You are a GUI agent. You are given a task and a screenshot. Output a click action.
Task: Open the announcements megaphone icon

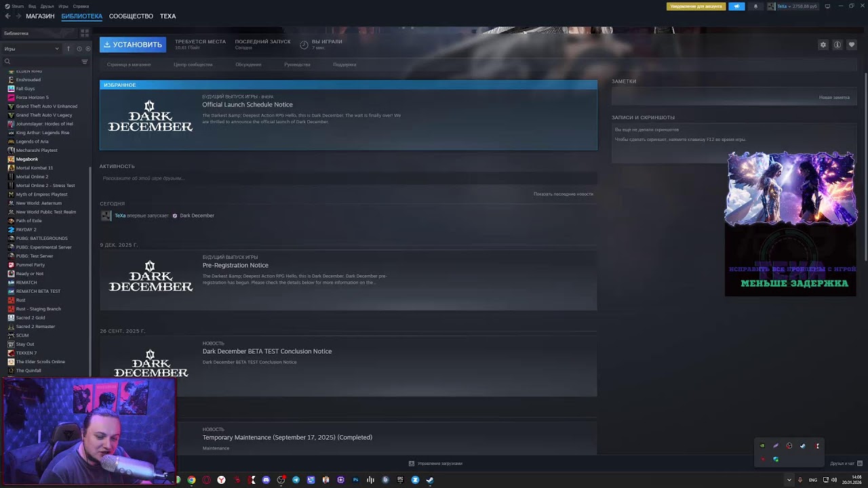click(736, 6)
